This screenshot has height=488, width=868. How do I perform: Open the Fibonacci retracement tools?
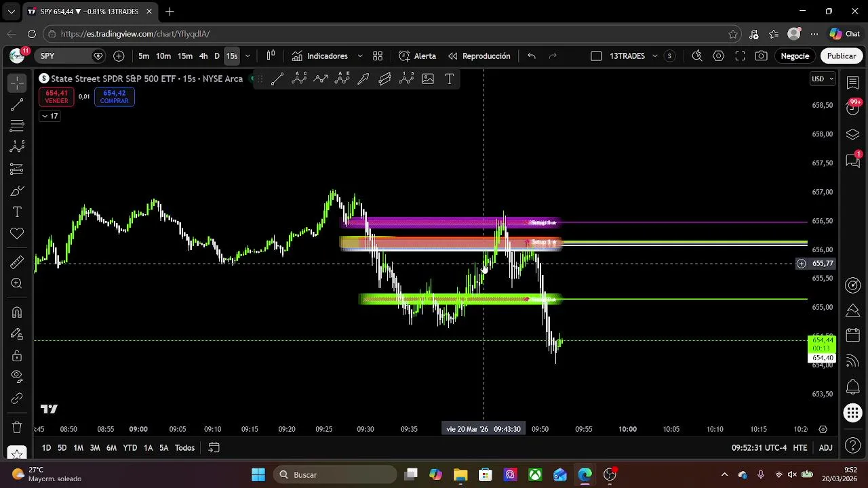(x=17, y=126)
